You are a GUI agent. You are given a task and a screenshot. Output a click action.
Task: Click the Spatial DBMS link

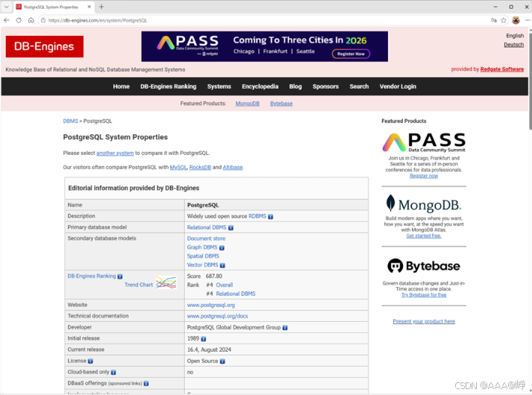click(x=203, y=256)
